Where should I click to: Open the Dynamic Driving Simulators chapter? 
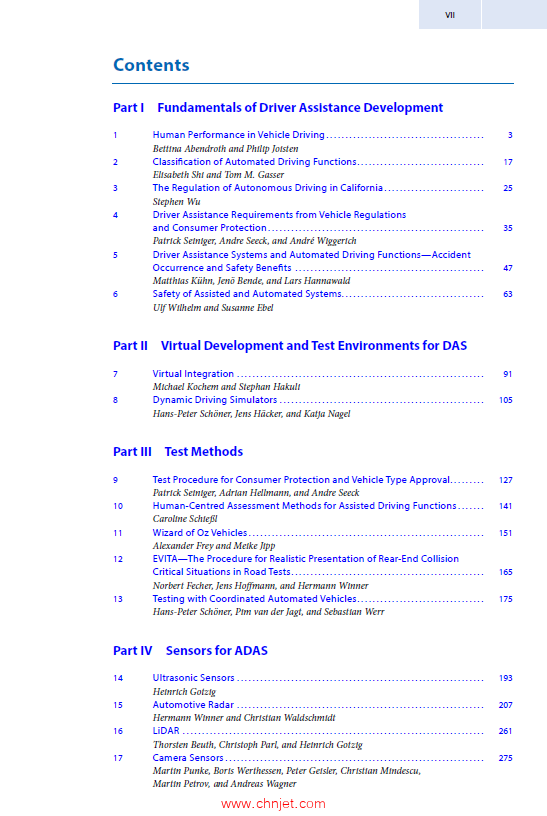(x=214, y=400)
